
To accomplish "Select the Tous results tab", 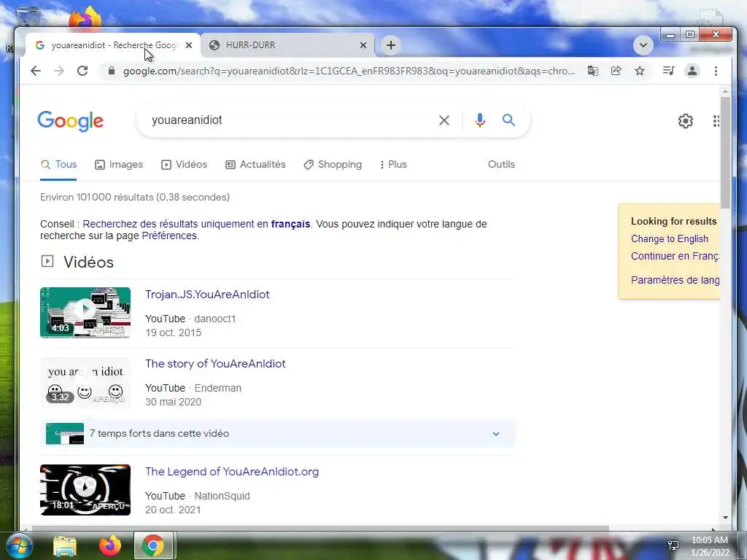I will [58, 164].
